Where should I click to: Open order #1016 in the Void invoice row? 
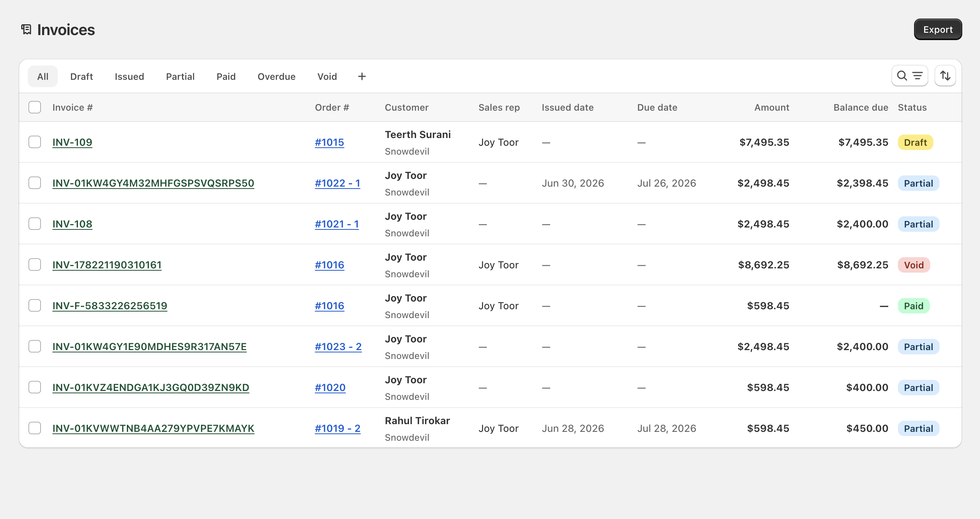[330, 265]
